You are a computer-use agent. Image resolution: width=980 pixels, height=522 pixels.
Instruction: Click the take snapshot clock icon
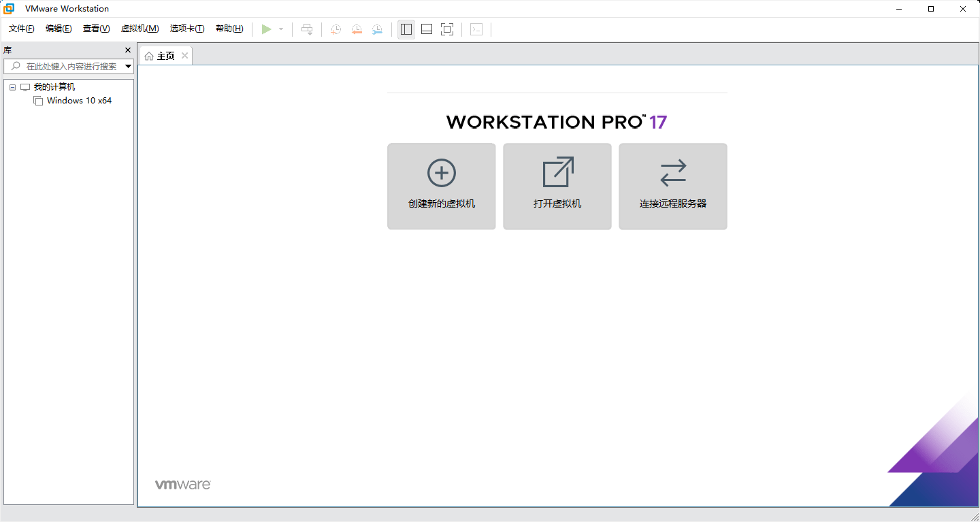pyautogui.click(x=336, y=29)
